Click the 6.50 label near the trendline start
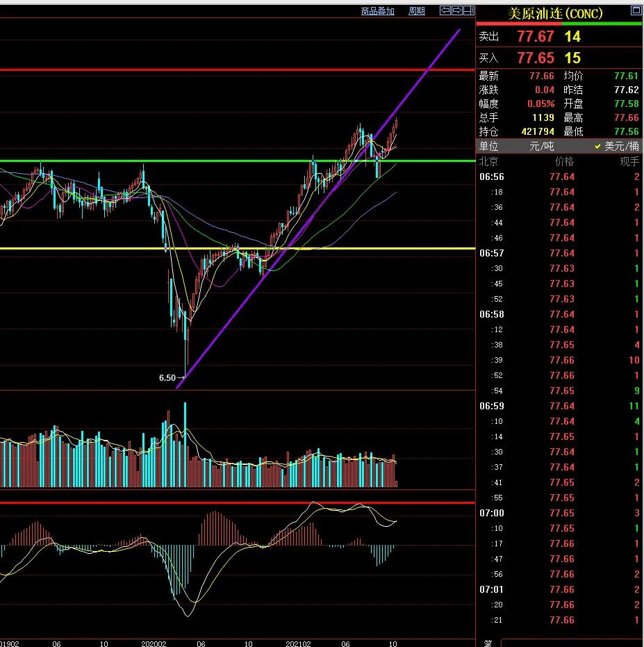This screenshot has height=647, width=644. click(x=167, y=377)
